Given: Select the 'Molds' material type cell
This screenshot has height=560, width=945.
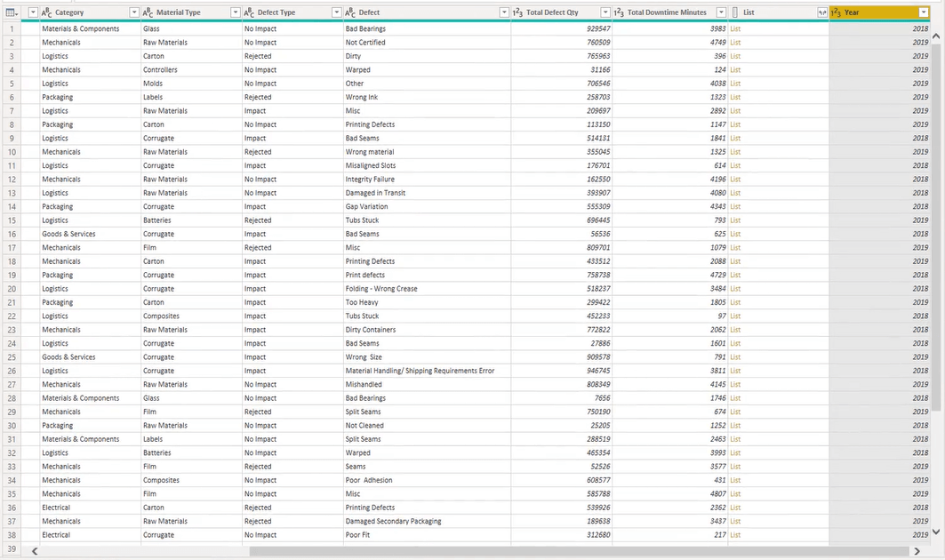Looking at the screenshot, I should point(191,84).
